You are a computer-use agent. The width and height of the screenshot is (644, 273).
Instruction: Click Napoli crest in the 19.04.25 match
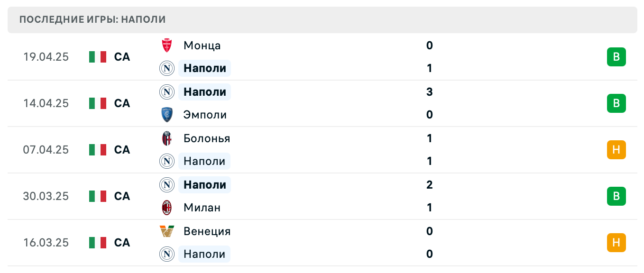coord(166,68)
